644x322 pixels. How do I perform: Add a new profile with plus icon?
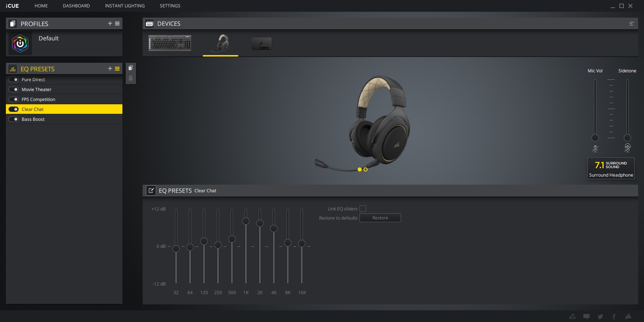pos(110,23)
